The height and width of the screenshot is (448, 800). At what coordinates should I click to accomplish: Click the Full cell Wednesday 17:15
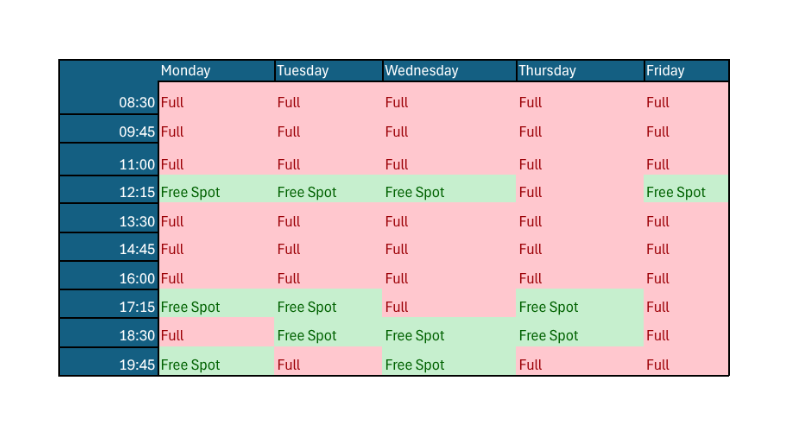449,304
